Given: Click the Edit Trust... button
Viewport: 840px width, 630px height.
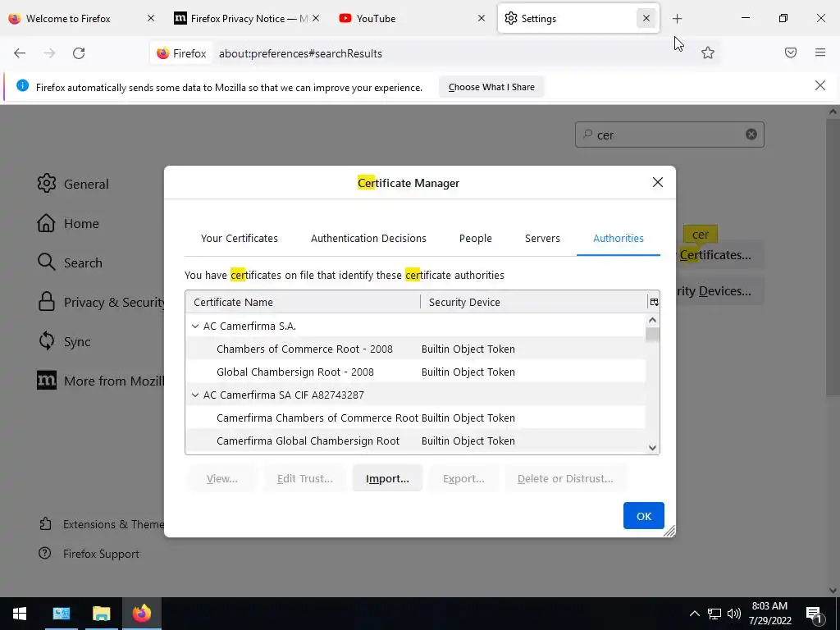Looking at the screenshot, I should tap(305, 478).
